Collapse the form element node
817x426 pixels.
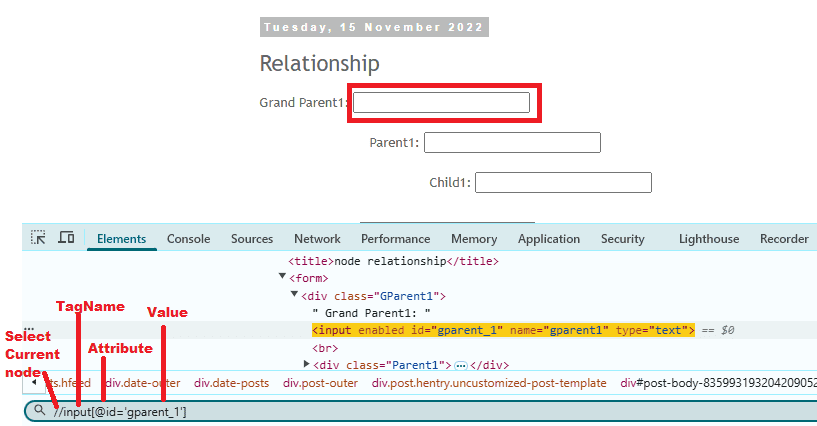click(283, 277)
